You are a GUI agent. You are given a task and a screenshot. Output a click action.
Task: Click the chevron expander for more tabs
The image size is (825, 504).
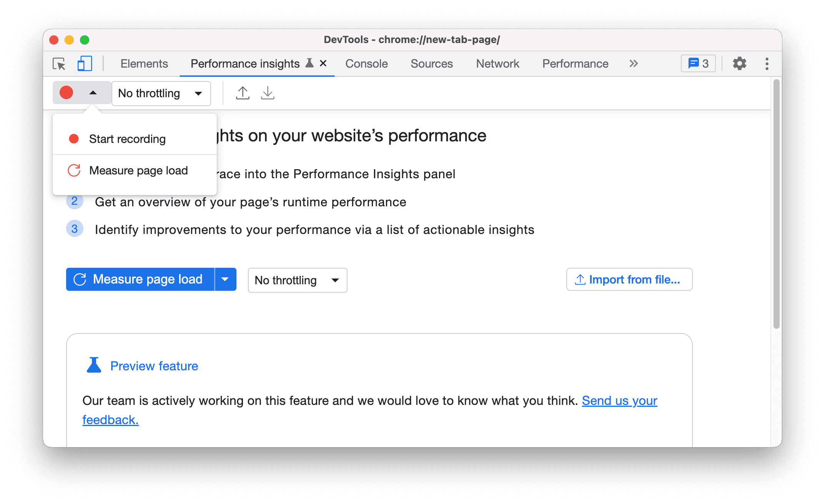(635, 64)
